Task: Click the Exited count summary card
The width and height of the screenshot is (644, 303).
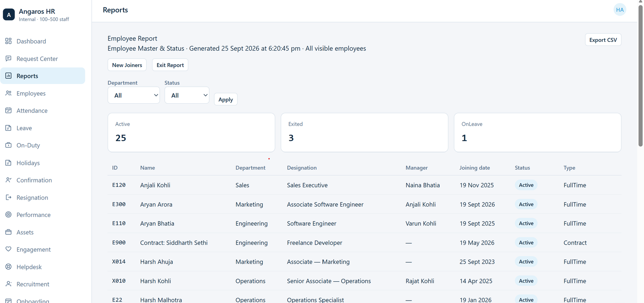Action: (x=364, y=132)
